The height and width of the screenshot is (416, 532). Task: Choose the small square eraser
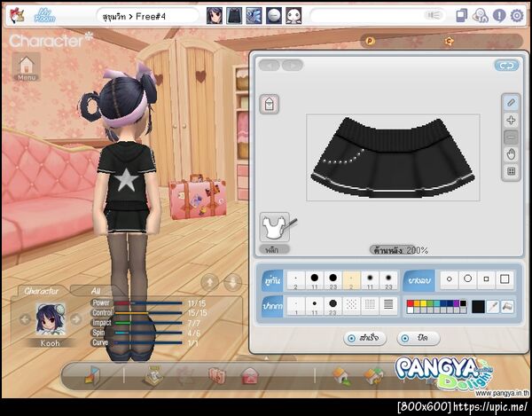pos(486,279)
